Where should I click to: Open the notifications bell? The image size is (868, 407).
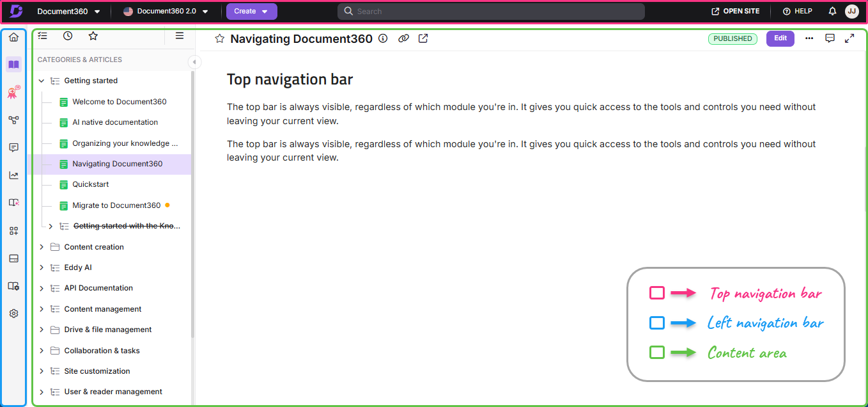[x=832, y=12]
